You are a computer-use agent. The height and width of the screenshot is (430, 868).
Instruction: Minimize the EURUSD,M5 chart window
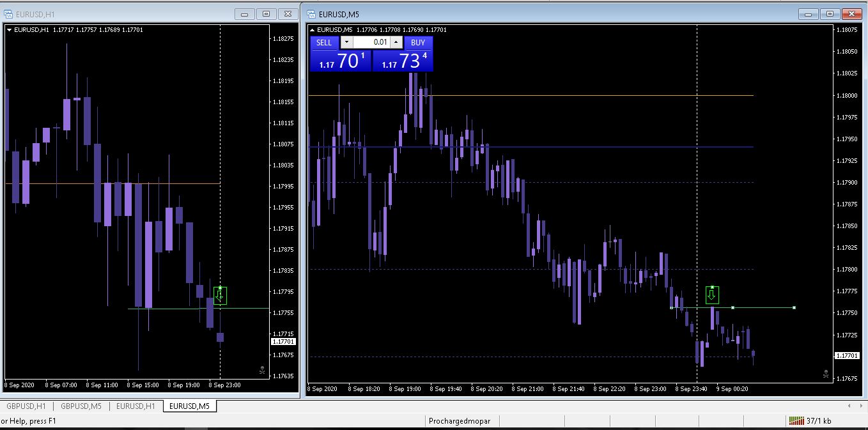[809, 13]
